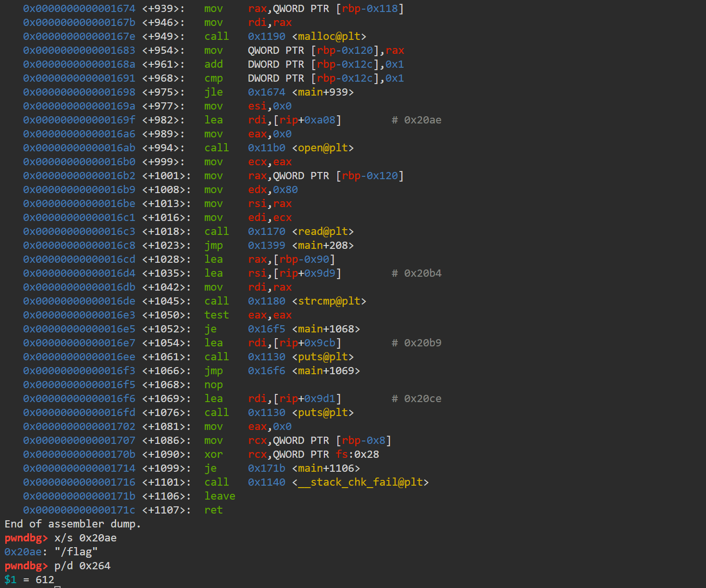Click the jle target <main+939>
This screenshot has width=706, height=588.
click(323, 92)
